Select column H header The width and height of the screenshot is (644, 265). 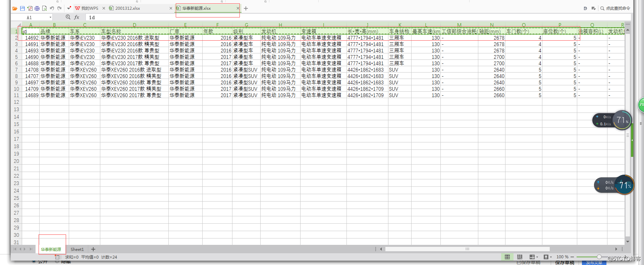[280, 25]
